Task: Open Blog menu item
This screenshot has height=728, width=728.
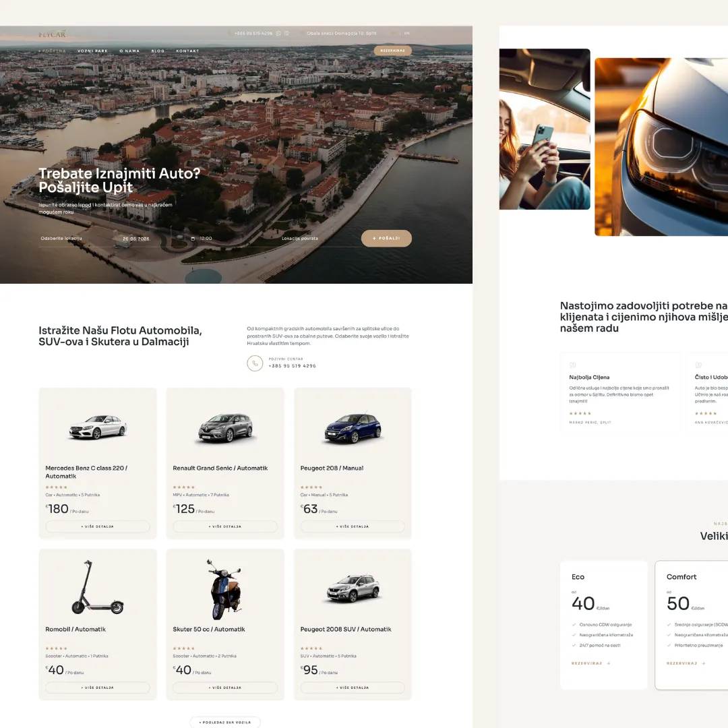Action: coord(158,51)
